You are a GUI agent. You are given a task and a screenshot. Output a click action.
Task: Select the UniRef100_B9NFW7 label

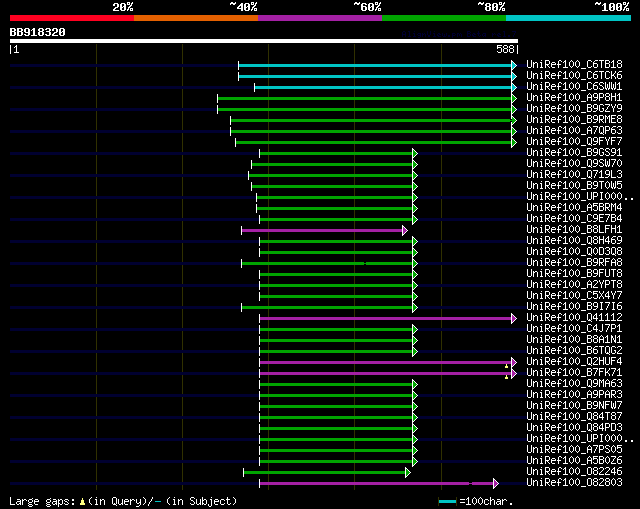tap(574, 406)
